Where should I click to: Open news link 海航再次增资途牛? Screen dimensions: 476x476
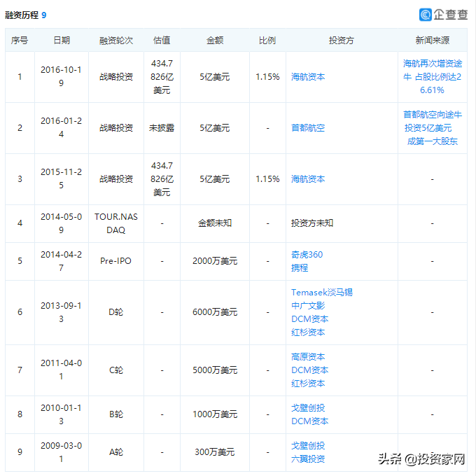point(433,77)
